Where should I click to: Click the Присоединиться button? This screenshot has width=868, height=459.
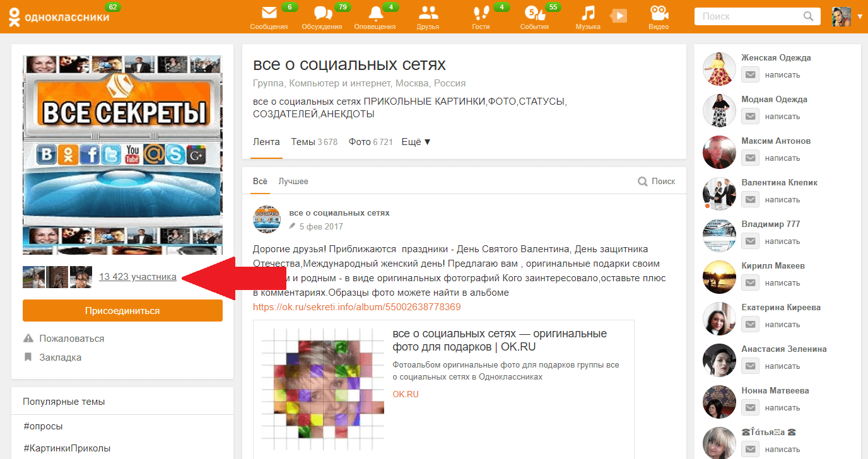(122, 311)
